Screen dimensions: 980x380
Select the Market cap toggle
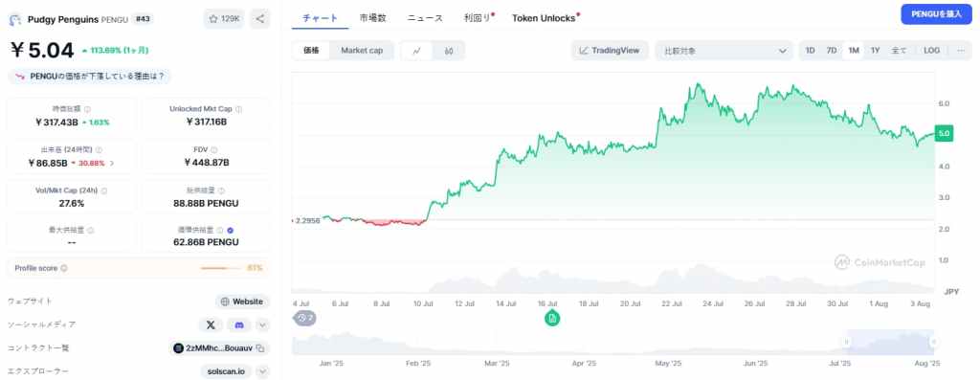362,51
